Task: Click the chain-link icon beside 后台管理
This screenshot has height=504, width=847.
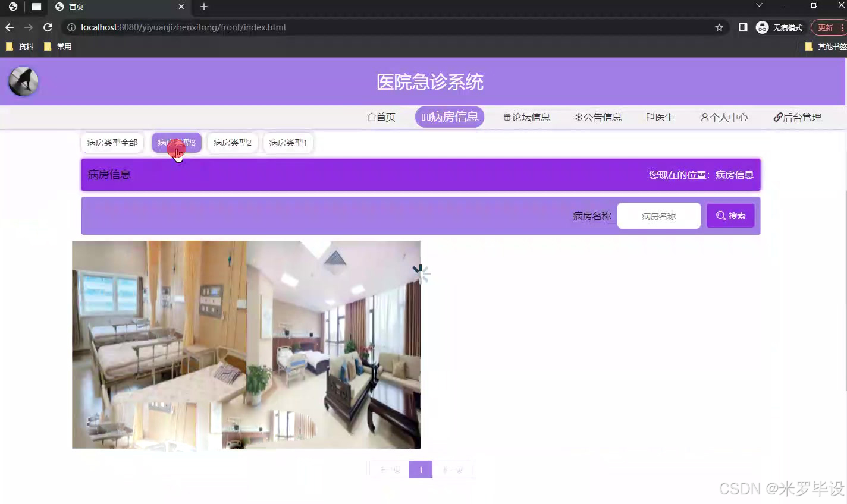Action: (x=777, y=117)
